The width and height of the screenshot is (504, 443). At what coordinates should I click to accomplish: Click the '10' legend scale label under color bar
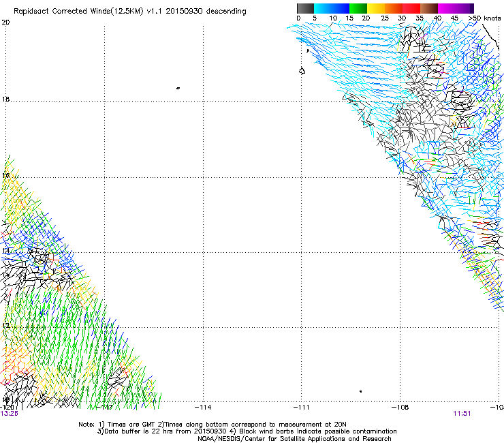click(333, 18)
